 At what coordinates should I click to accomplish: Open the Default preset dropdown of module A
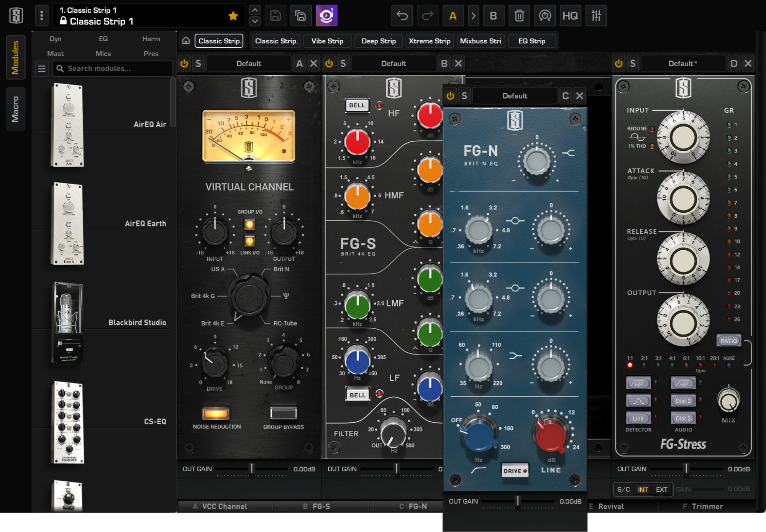(x=249, y=63)
